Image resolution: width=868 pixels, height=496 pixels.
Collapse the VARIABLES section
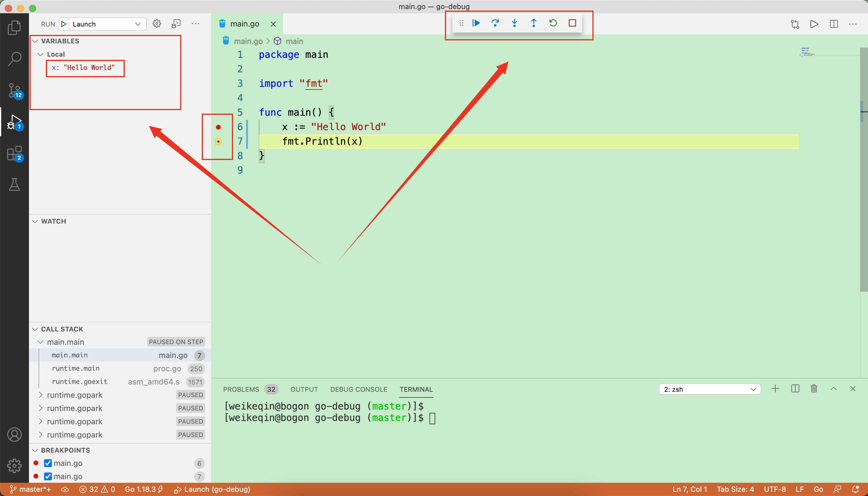(35, 41)
